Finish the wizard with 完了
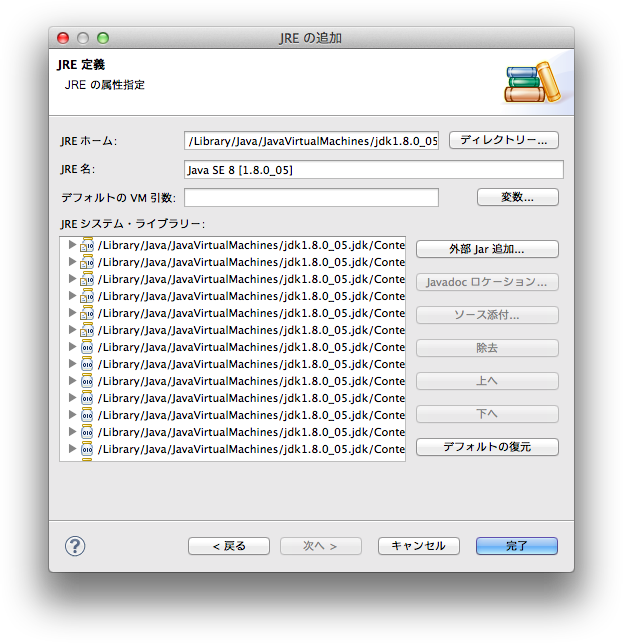 click(x=517, y=546)
